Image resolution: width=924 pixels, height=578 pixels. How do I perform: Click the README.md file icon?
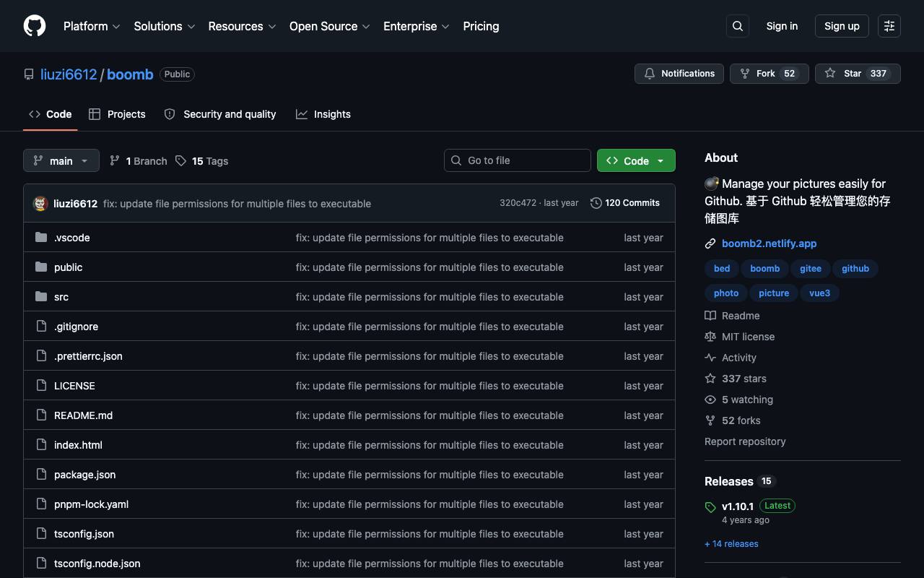[41, 415]
